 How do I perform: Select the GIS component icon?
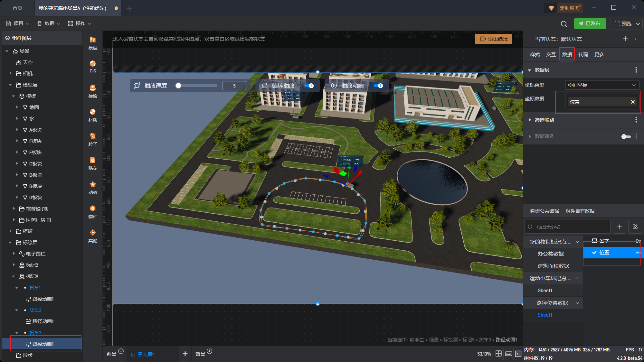pos(93,66)
